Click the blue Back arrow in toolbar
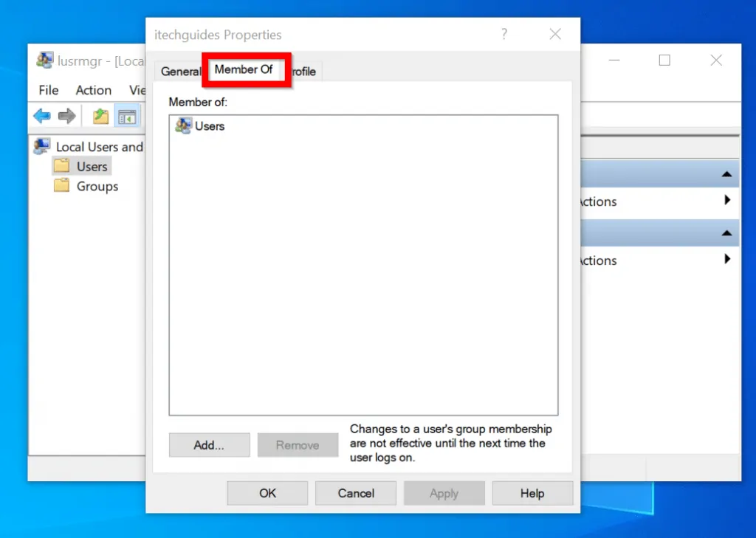The width and height of the screenshot is (756, 538). [42, 116]
